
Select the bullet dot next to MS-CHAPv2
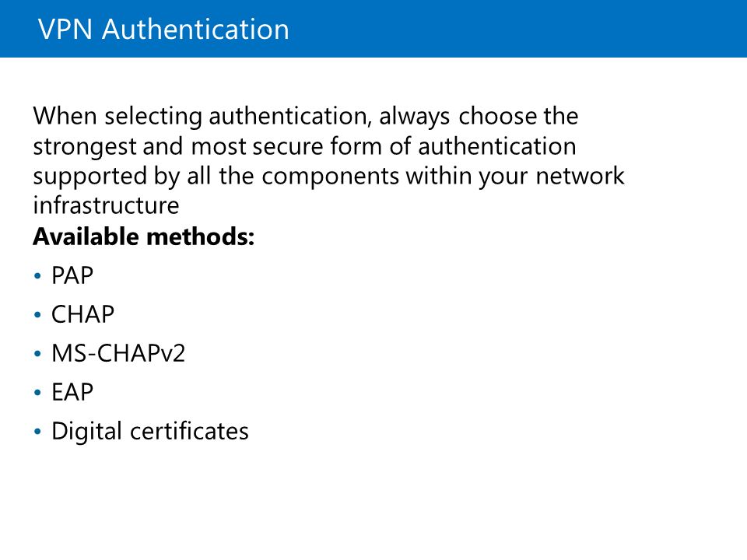click(x=37, y=354)
